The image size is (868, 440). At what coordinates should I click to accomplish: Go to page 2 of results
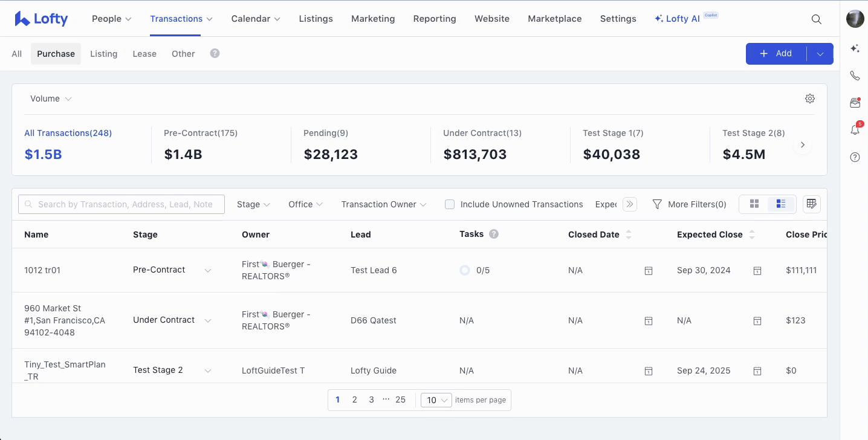[x=354, y=400]
